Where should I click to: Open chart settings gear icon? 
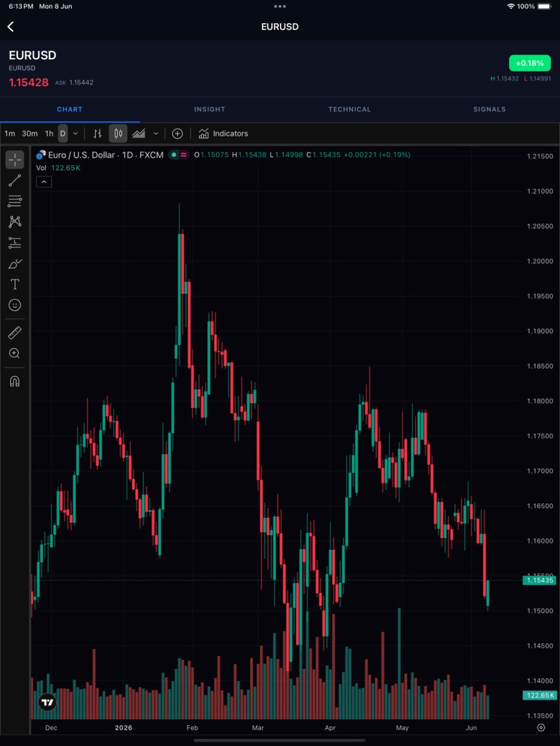541,727
